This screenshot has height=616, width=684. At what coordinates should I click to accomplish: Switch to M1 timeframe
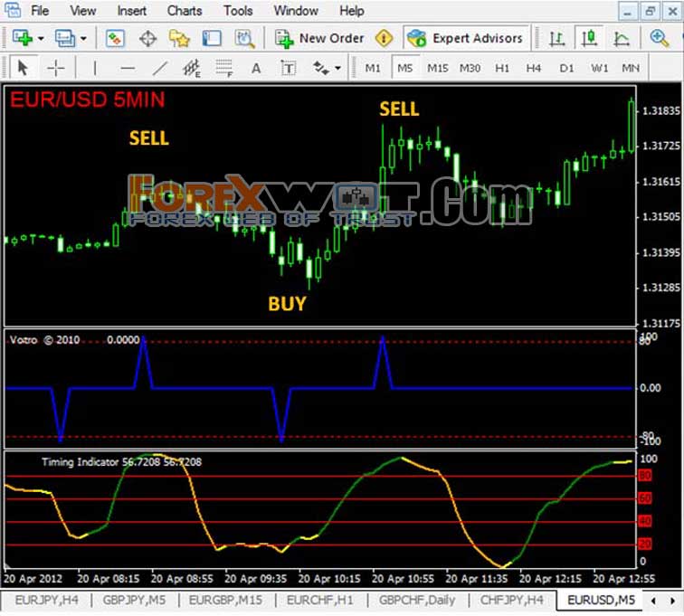point(373,68)
